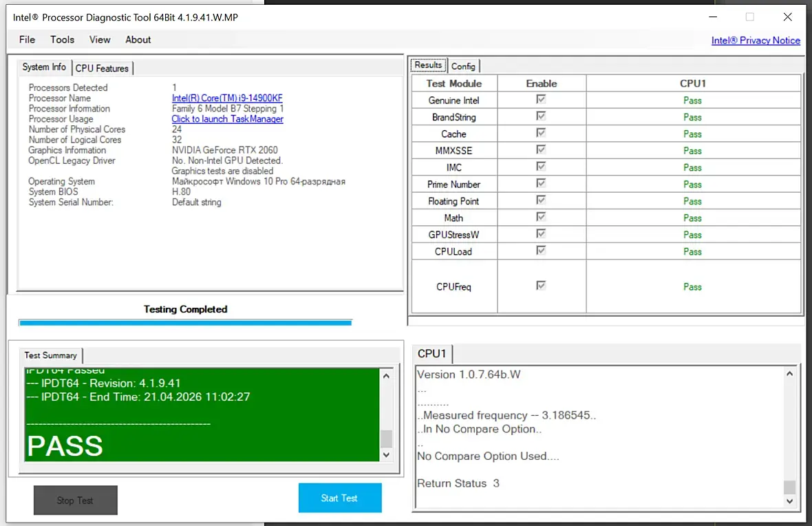Toggle the GPUStressW enable checkbox

coord(541,233)
